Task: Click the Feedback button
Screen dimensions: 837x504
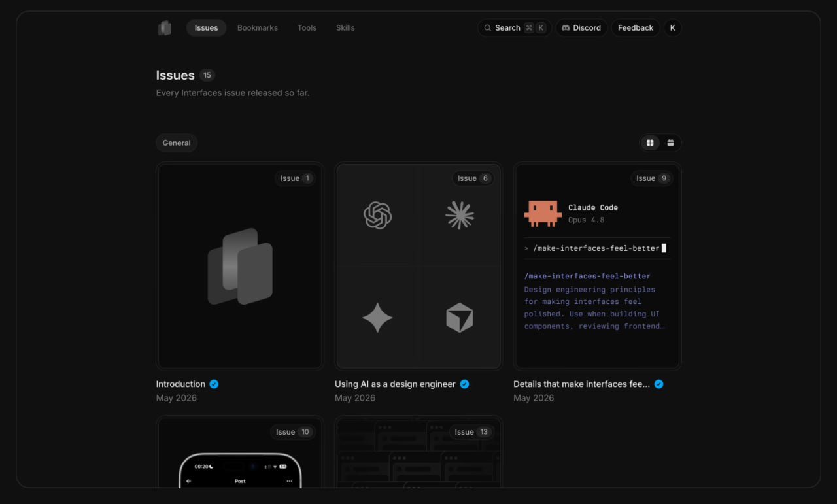Action: [x=636, y=28]
